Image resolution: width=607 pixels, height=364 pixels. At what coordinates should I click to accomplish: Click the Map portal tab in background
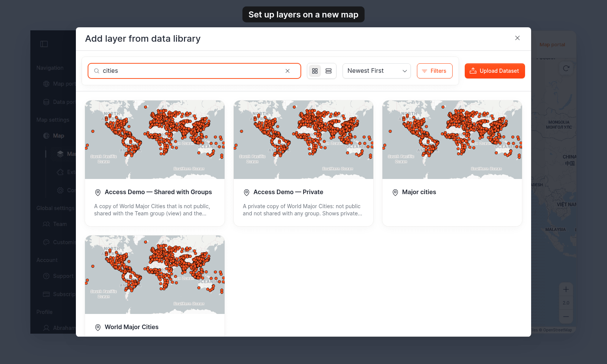click(x=552, y=45)
